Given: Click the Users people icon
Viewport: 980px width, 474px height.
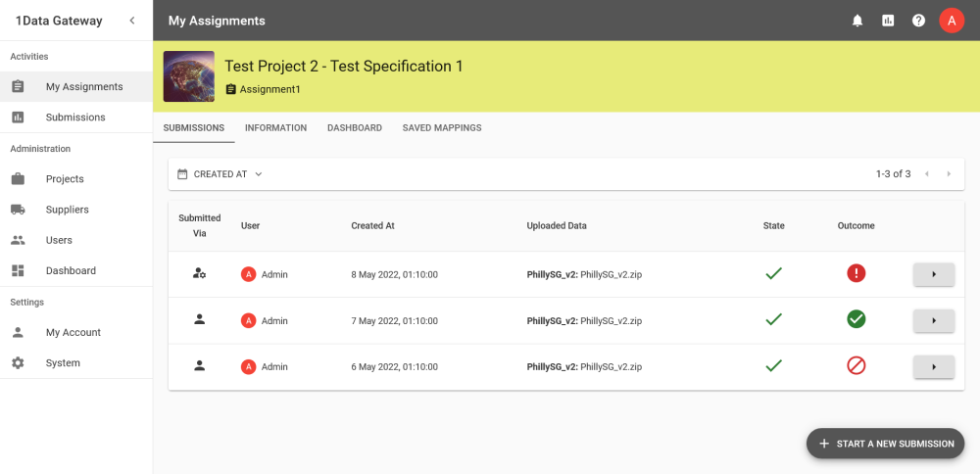Looking at the screenshot, I should 18,241.
